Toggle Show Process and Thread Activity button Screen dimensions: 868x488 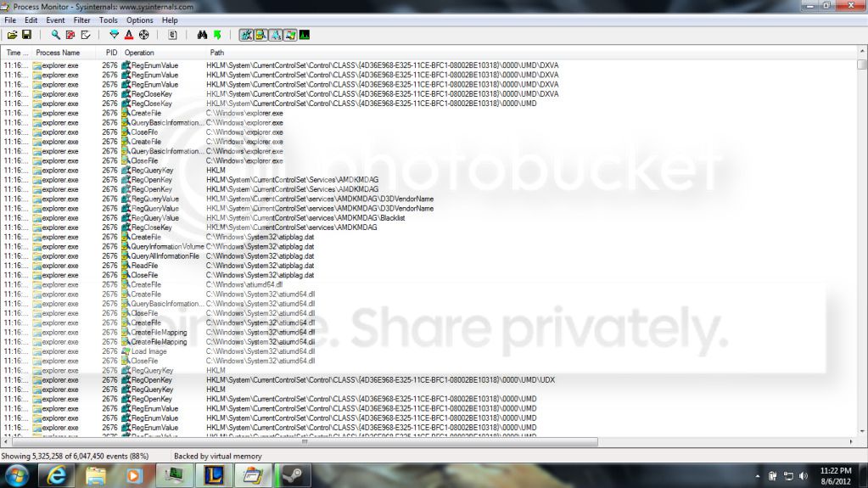(x=290, y=35)
